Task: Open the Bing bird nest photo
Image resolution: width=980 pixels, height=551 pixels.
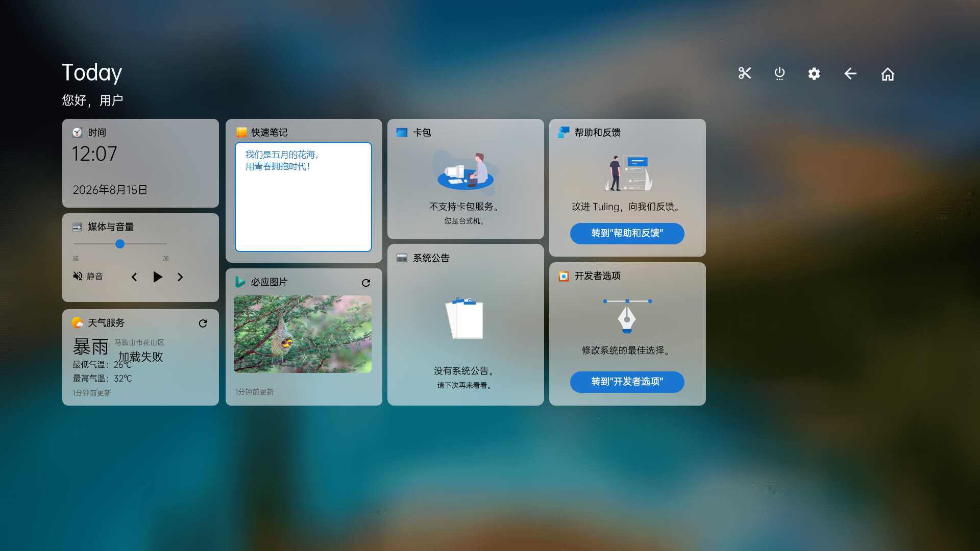Action: point(303,334)
